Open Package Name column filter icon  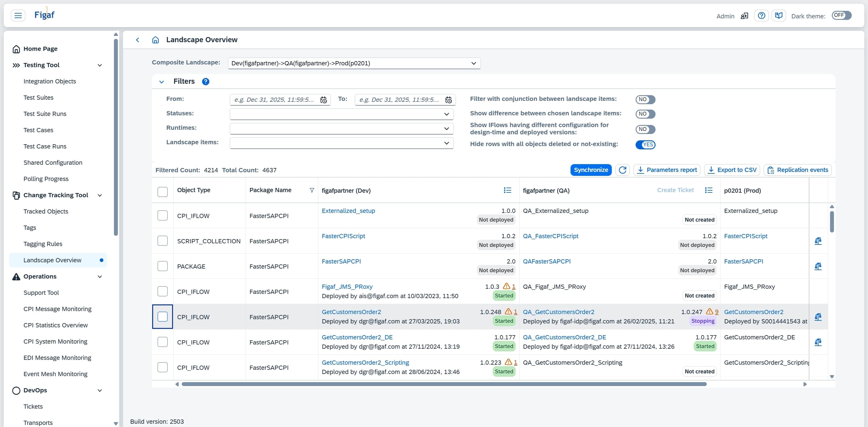(x=312, y=190)
